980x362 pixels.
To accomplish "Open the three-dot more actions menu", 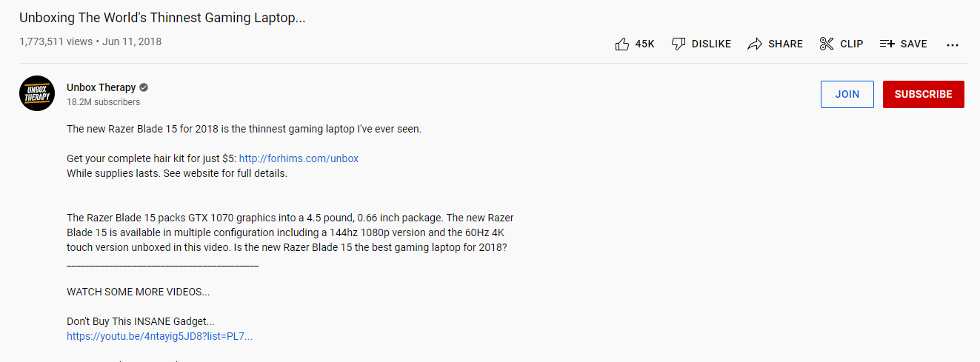I will (953, 44).
